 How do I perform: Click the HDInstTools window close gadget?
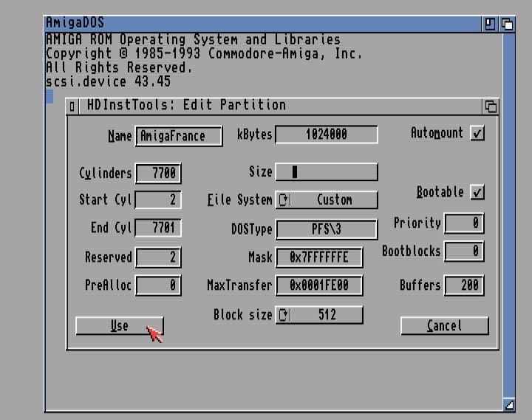(72, 106)
